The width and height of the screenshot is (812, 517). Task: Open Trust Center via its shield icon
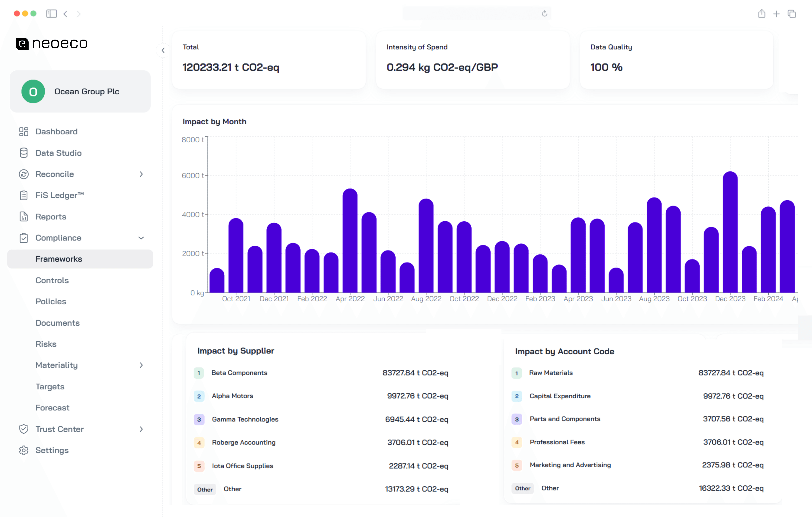pyautogui.click(x=24, y=429)
